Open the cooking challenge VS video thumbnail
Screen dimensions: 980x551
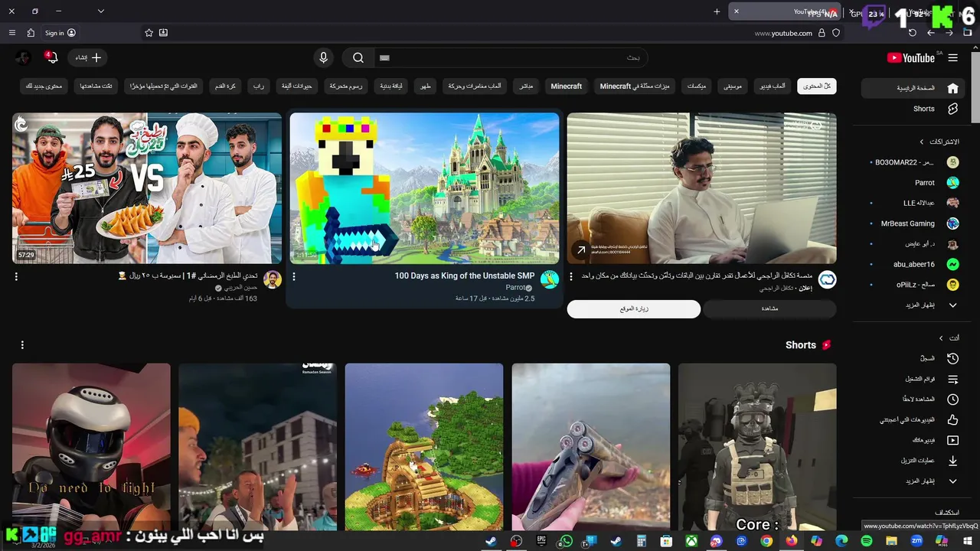(147, 188)
